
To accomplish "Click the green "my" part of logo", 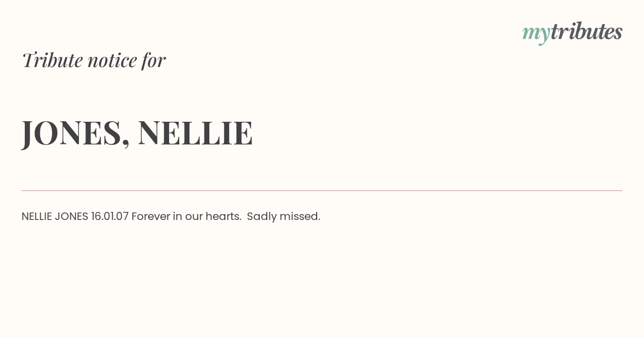I will pos(536,34).
